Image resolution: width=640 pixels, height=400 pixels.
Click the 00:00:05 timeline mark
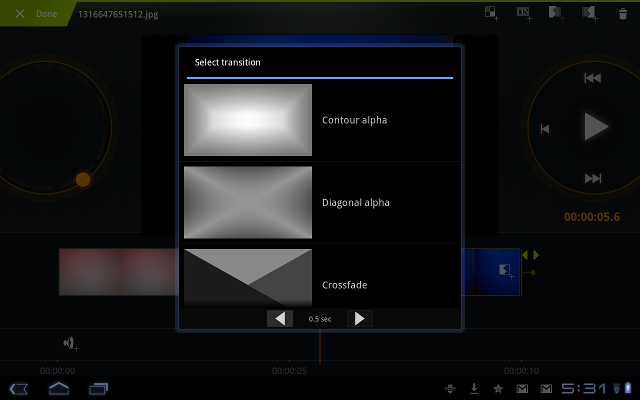(x=289, y=371)
